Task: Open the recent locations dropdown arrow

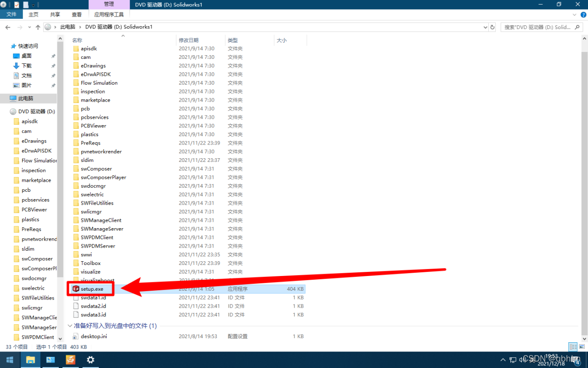Action: coord(28,27)
